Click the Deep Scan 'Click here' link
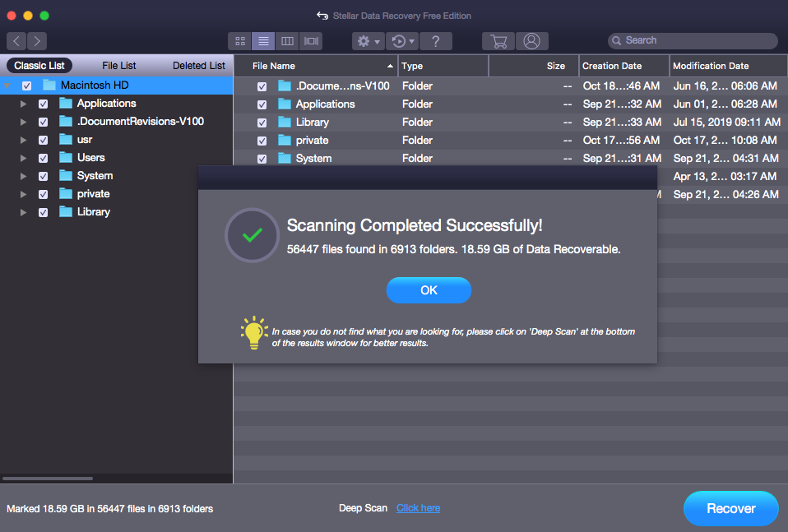 pyautogui.click(x=418, y=508)
